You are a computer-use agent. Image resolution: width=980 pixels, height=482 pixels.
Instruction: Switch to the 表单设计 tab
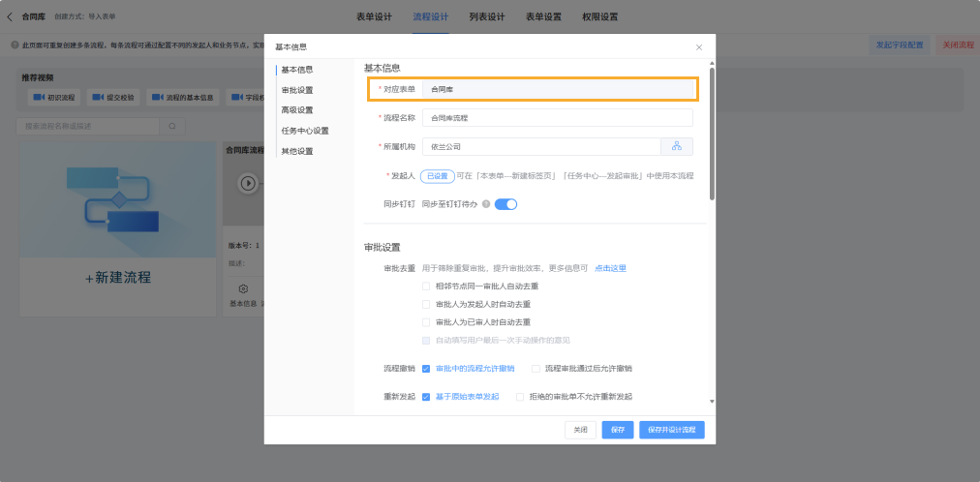(375, 16)
